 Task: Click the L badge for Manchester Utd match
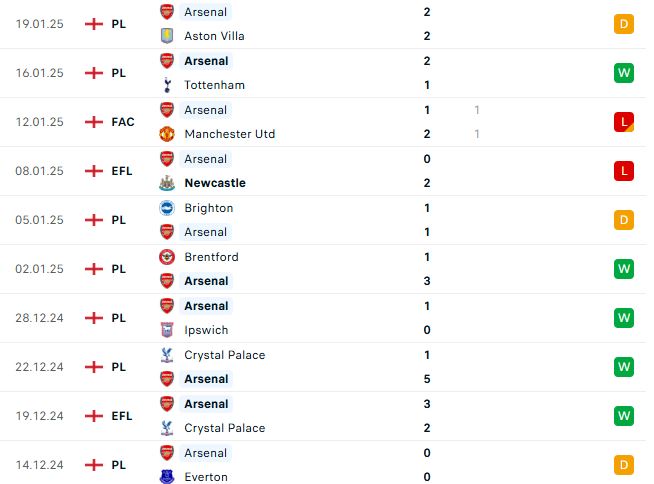click(624, 122)
